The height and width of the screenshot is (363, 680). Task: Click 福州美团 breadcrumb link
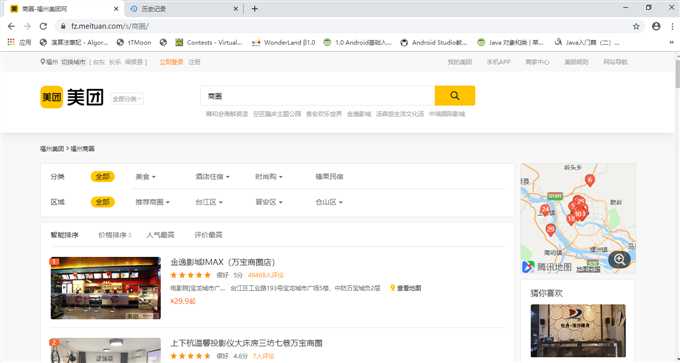pos(52,149)
